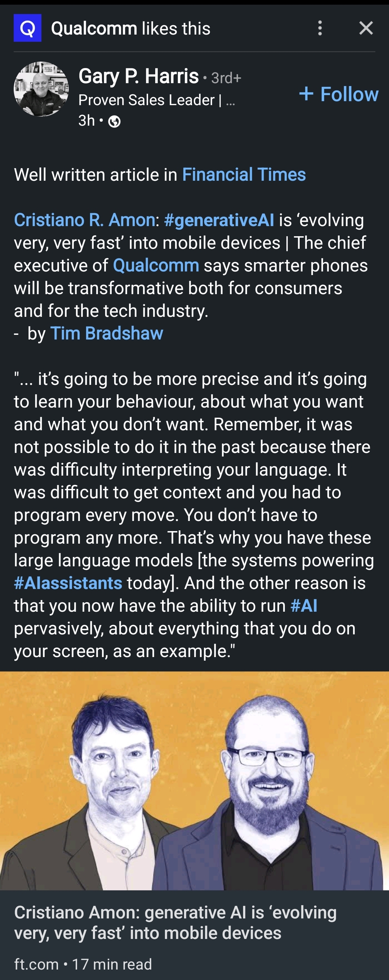Open the article illustration image
Screen dimensions: 389x980
[x=194, y=781]
